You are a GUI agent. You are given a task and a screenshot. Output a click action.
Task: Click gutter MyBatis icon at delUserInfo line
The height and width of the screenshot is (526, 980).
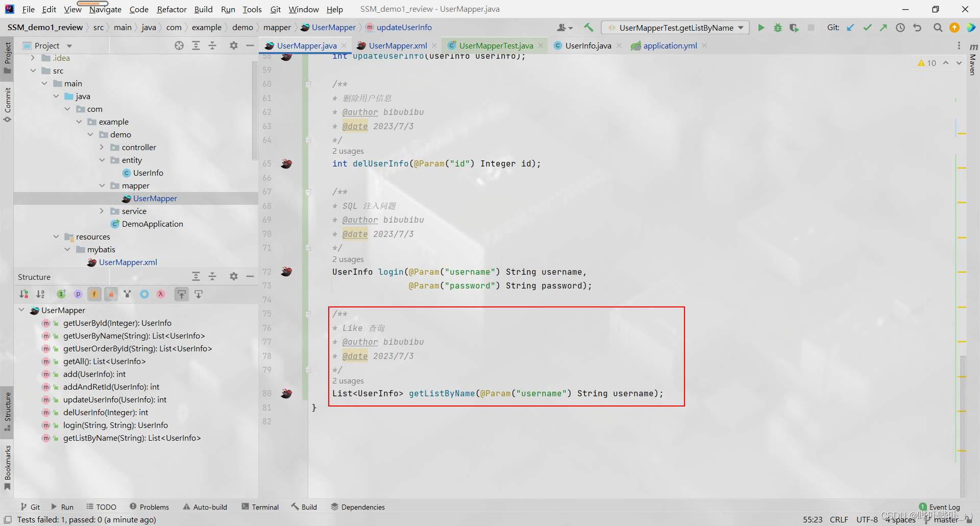pyautogui.click(x=286, y=163)
